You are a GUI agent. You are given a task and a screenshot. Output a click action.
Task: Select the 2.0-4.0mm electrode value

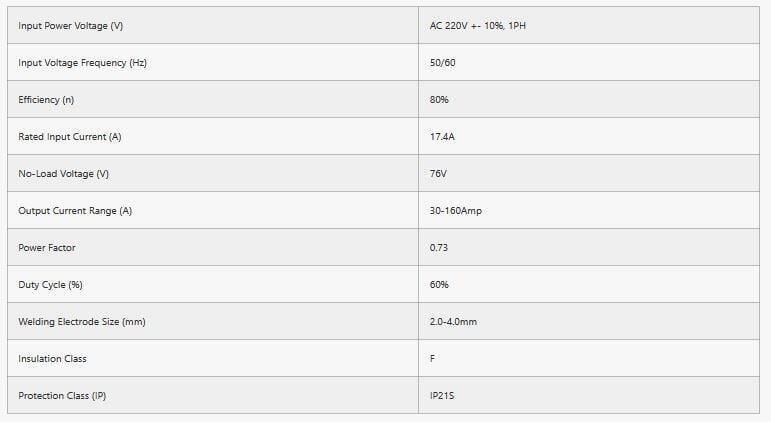click(453, 322)
